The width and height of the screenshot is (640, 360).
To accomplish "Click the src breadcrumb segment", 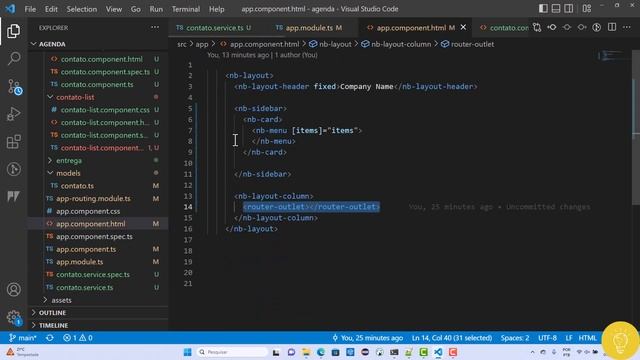I will tap(182, 44).
